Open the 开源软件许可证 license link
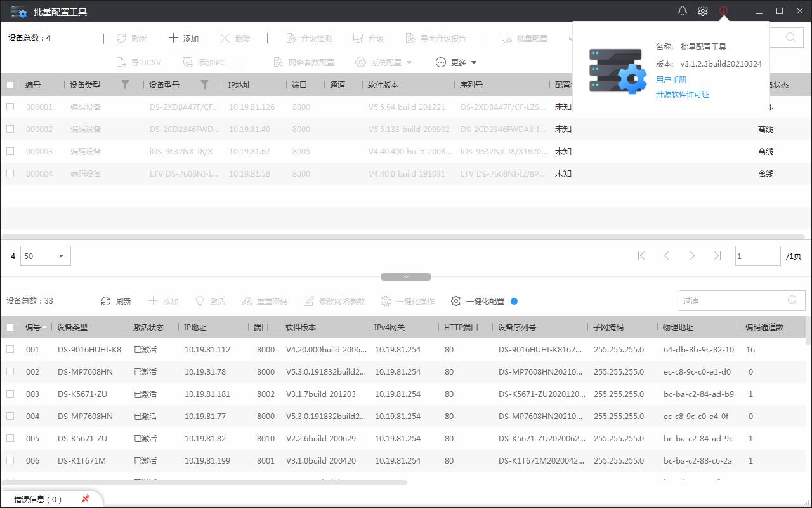The height and width of the screenshot is (508, 812). [683, 94]
